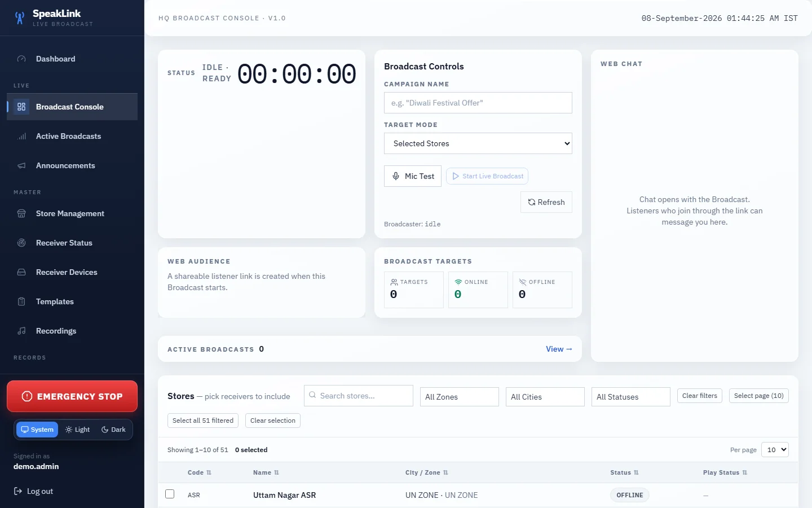Click the microphone icon in Mic Test
Viewport: 812px width, 508px height.
click(x=396, y=176)
